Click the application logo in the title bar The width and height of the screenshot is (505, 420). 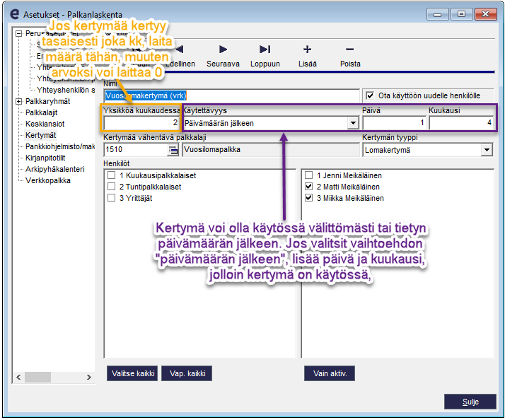(15, 14)
